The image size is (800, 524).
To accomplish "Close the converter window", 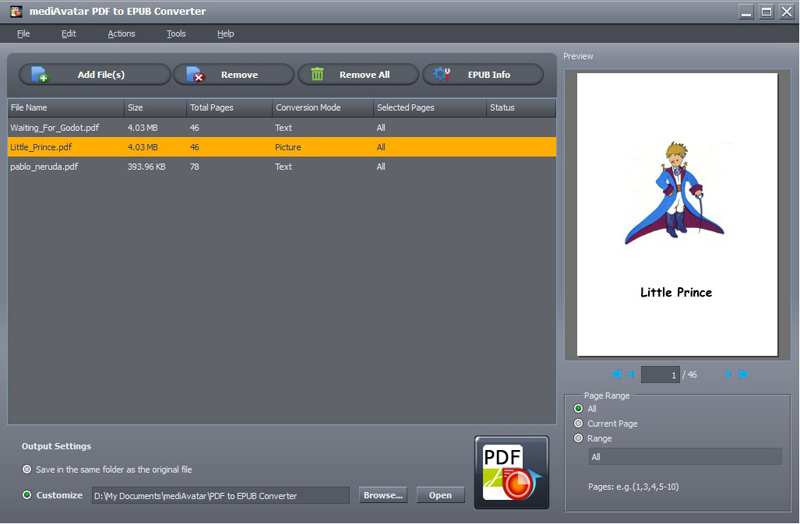I will click(x=787, y=12).
